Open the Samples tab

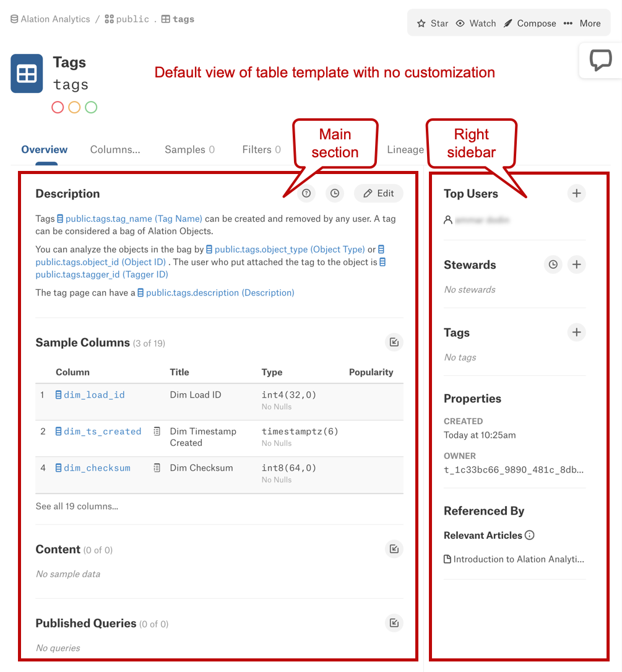tap(190, 149)
